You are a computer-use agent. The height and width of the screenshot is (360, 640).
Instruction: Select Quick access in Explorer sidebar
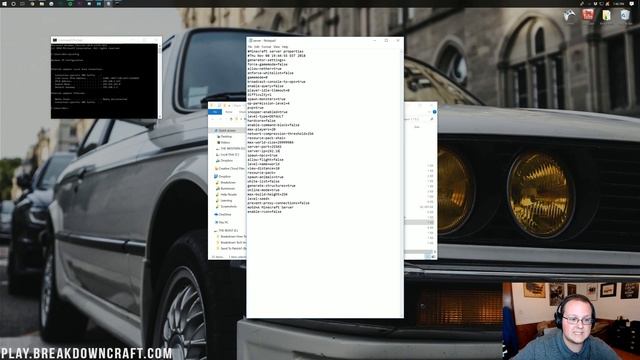(x=228, y=130)
